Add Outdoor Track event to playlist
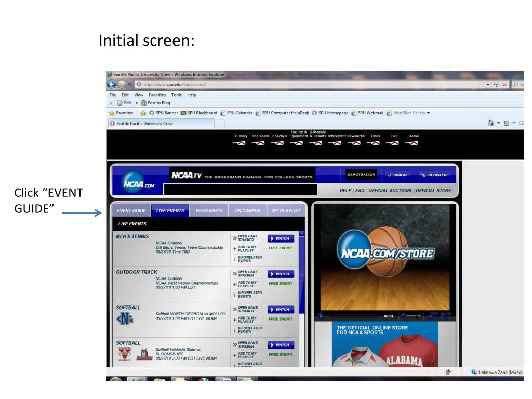This screenshot has width=532, height=399. [245, 284]
